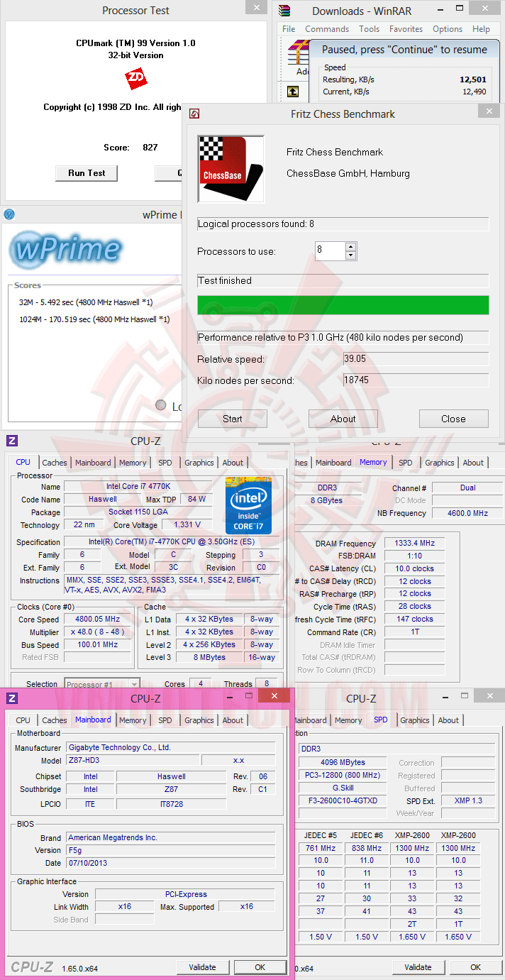The image size is (505, 980).
Task: Click OK in CPU-Z Mainboard window
Action: click(260, 967)
